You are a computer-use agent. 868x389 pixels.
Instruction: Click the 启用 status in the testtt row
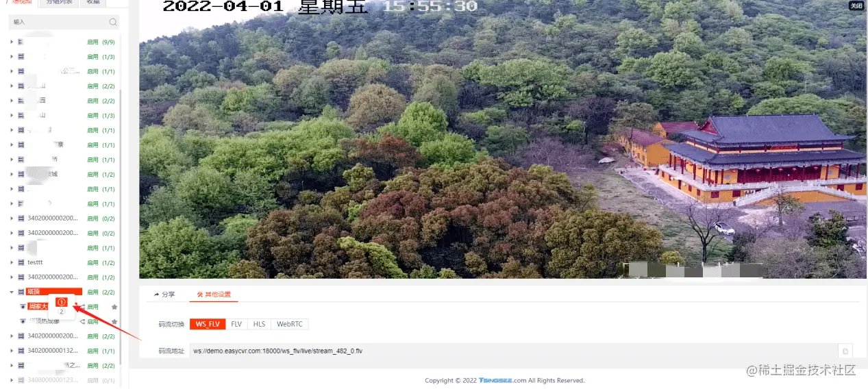93,262
